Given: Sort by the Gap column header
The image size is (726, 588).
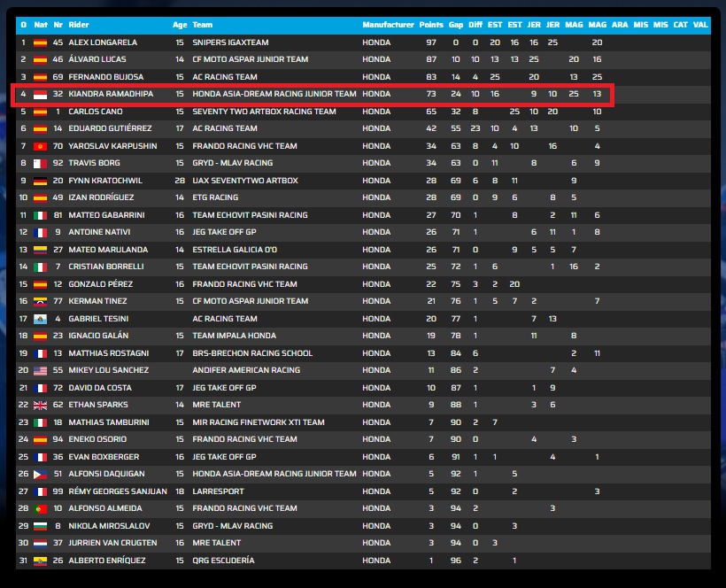Looking at the screenshot, I should 456,25.
